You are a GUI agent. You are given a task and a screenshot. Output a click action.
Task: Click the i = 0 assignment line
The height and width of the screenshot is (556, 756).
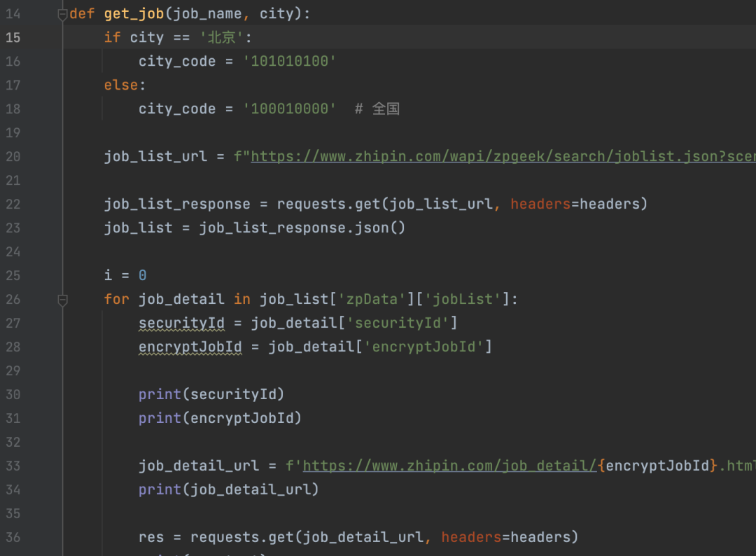point(125,275)
